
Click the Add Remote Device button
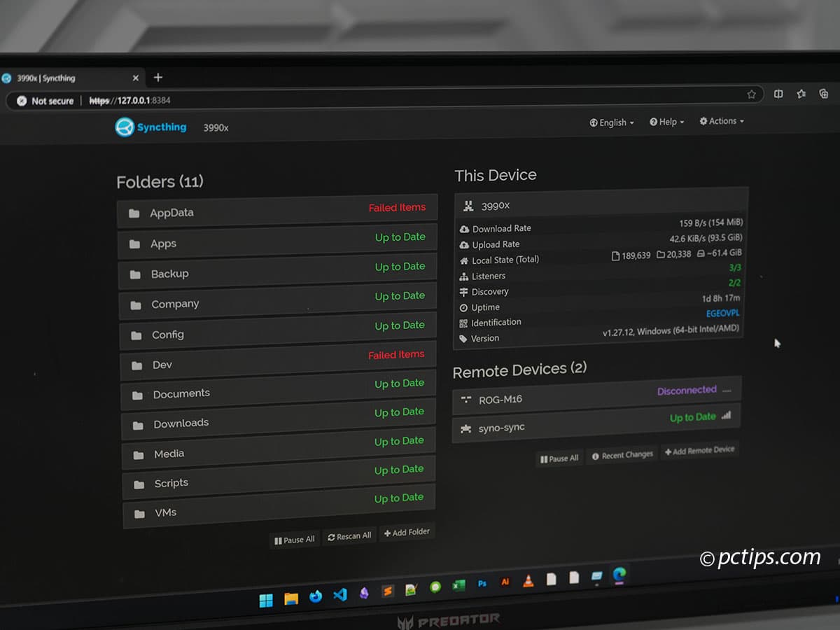(699, 451)
